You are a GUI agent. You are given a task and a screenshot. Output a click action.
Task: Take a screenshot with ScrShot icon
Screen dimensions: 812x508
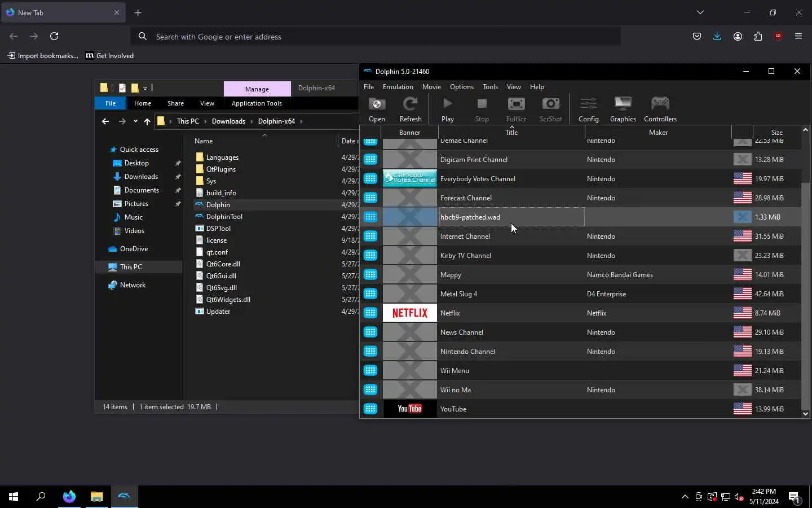coord(551,110)
